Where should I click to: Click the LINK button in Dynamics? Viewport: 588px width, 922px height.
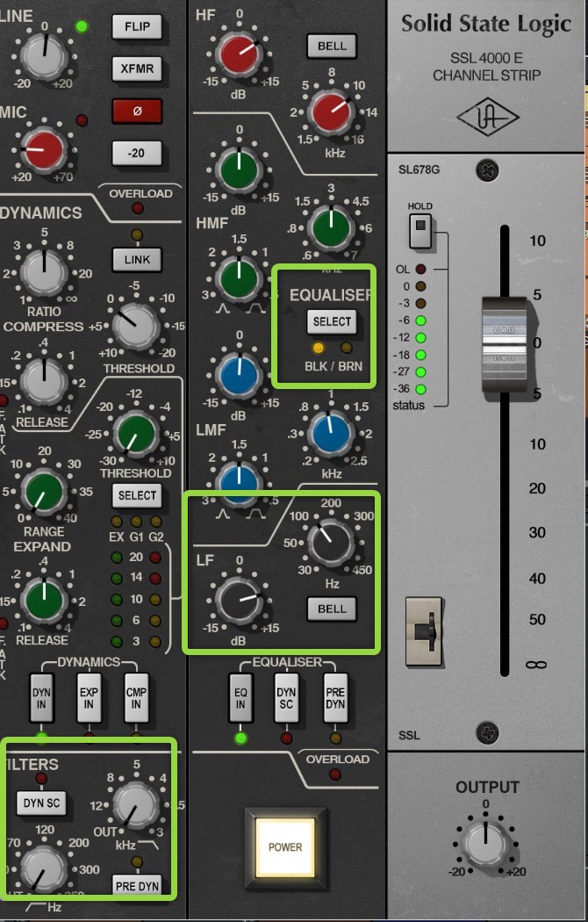pyautogui.click(x=137, y=259)
